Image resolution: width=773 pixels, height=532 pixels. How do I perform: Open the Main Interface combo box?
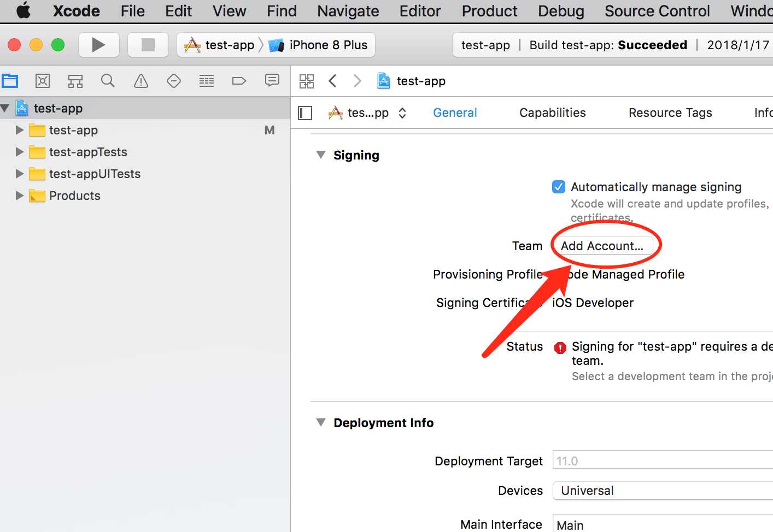tap(663, 524)
